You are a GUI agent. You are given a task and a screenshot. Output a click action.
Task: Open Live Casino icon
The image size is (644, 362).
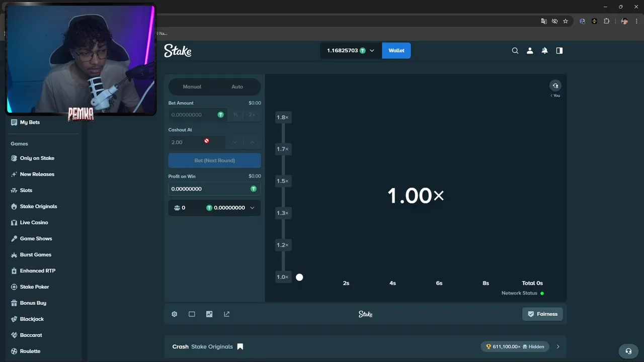click(14, 222)
